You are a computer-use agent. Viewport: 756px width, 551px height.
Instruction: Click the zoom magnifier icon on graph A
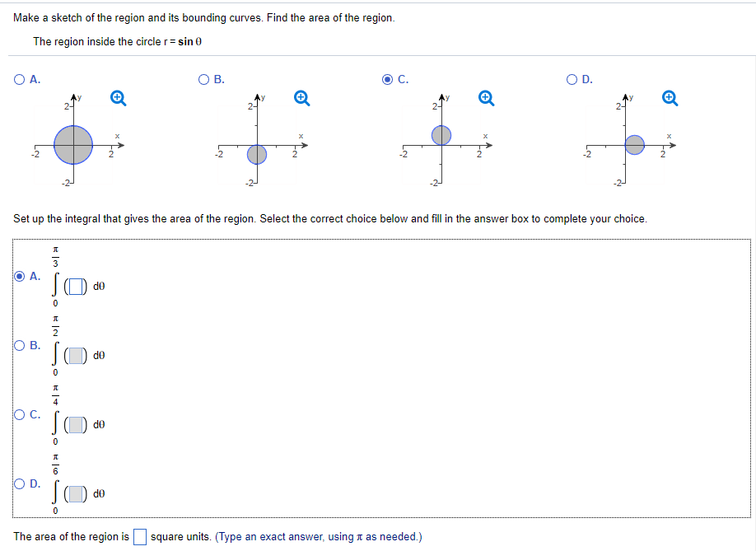click(x=118, y=96)
